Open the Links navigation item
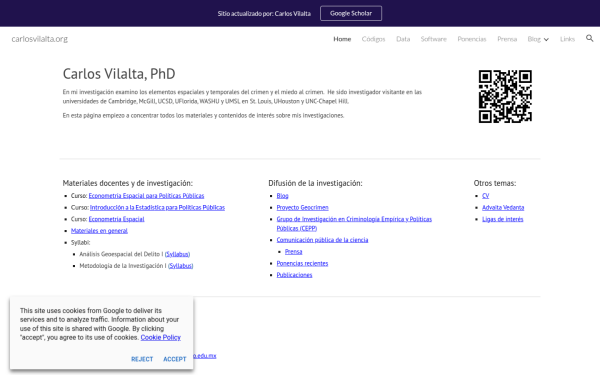The width and height of the screenshot is (600, 375). [x=567, y=39]
